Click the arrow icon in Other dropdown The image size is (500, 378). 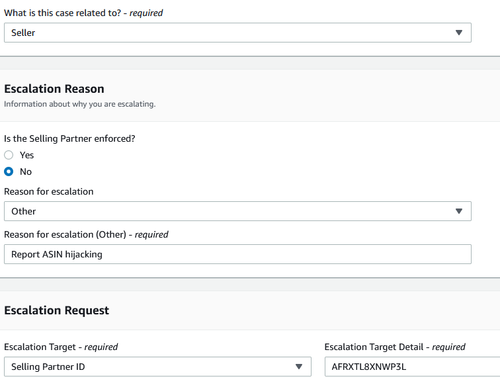[459, 211]
